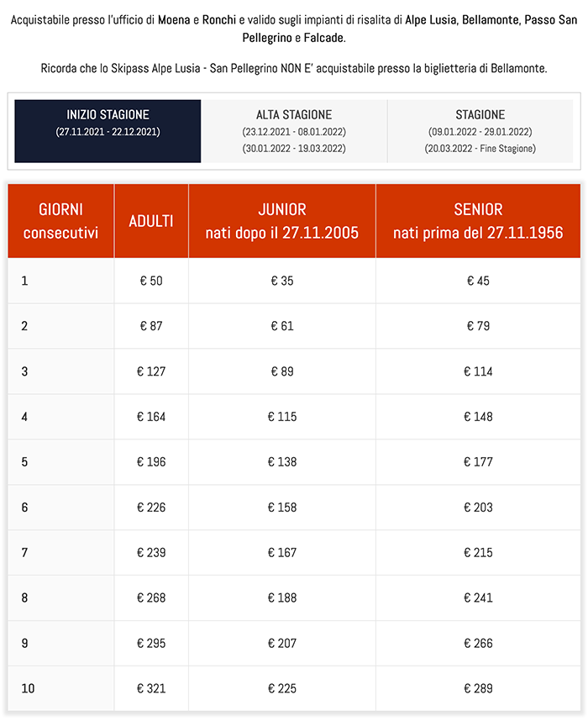Click the GIORNI consecutivi column header
Viewport: 588px width, 721px height.
[x=60, y=221]
